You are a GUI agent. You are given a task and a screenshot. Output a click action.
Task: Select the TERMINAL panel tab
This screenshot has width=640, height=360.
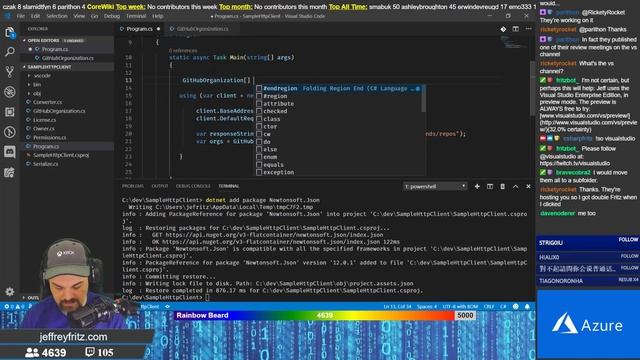tap(229, 186)
